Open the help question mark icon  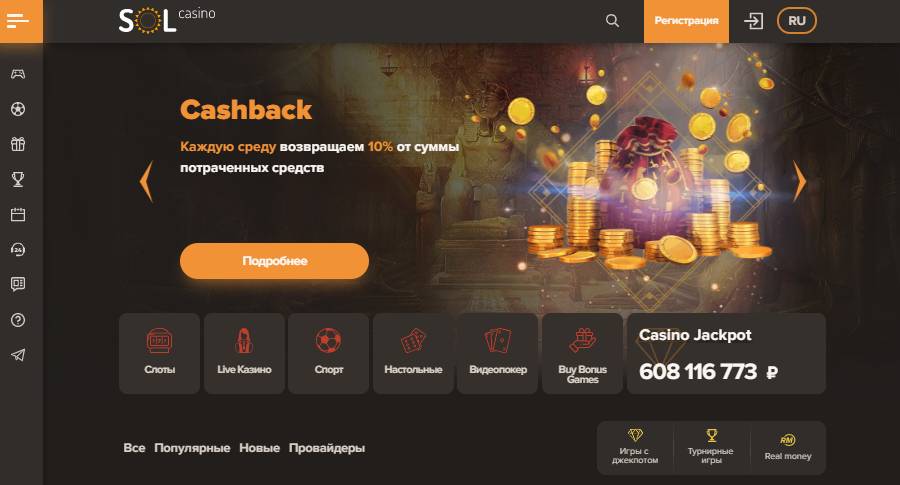click(x=18, y=320)
